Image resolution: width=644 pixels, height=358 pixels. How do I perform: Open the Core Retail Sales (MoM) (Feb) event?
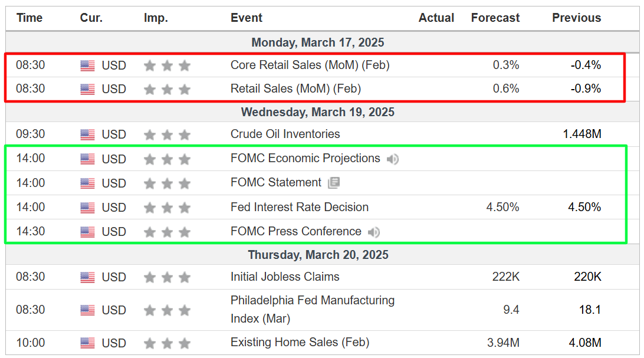coord(310,65)
